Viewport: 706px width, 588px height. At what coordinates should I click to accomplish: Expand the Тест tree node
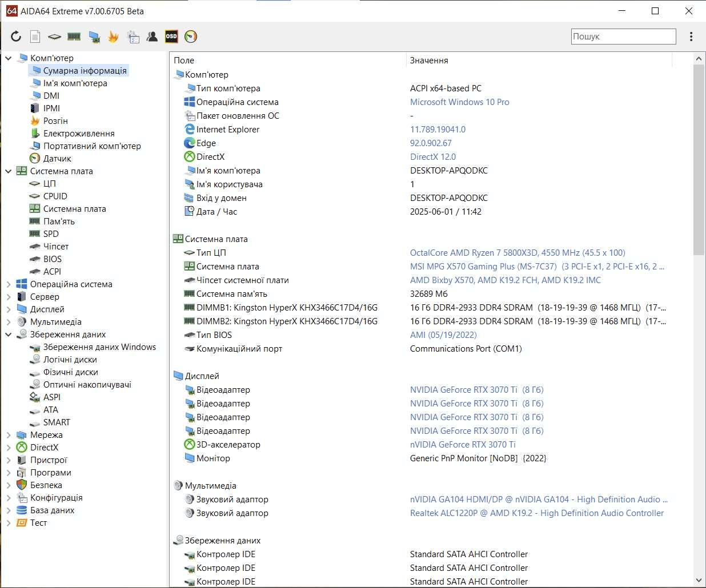point(9,522)
